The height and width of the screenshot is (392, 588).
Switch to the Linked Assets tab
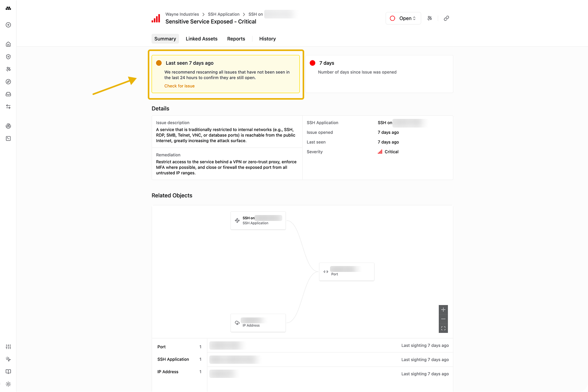201,39
